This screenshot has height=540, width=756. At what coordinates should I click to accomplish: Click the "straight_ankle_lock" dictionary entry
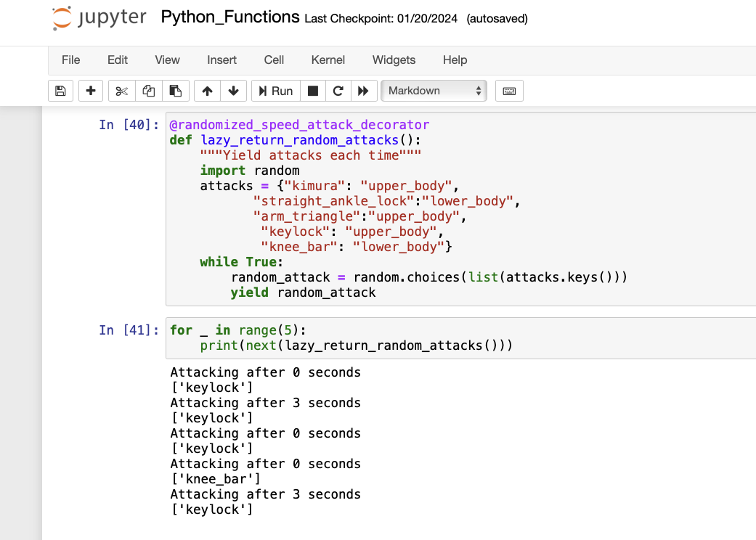[x=386, y=201]
